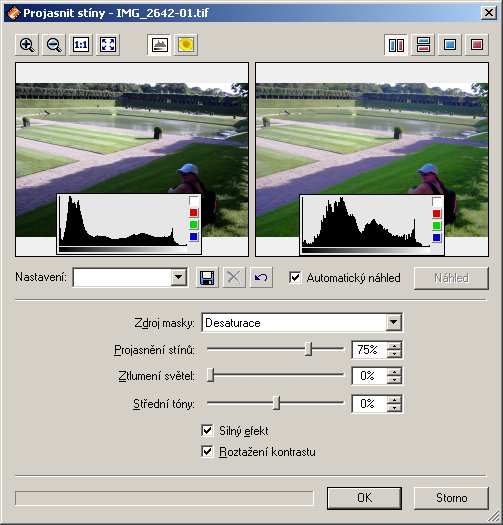This screenshot has height=525, width=503.
Task: Expand the Zdroj masky Desaturace dropdown
Action: coord(393,322)
